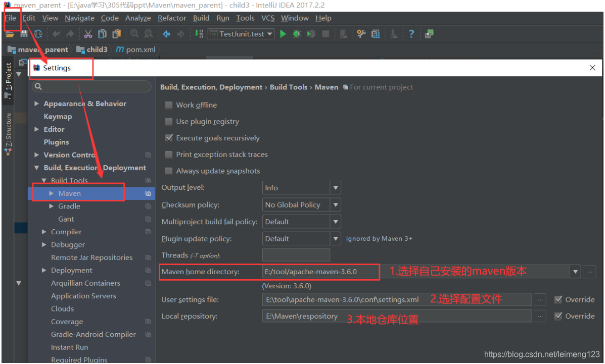Image resolution: width=605 pixels, height=364 pixels.
Task: Enable Use plugin registry checkbox
Action: pos(169,122)
